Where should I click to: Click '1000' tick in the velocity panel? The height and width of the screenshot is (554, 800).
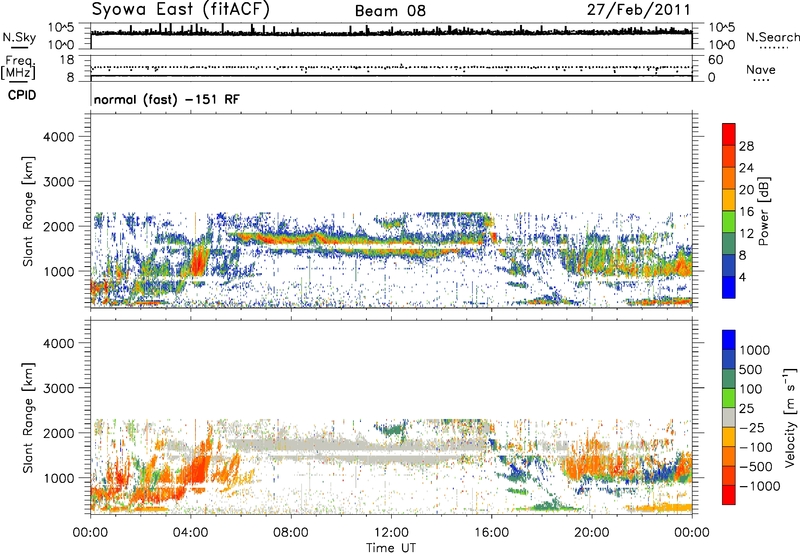[58, 477]
